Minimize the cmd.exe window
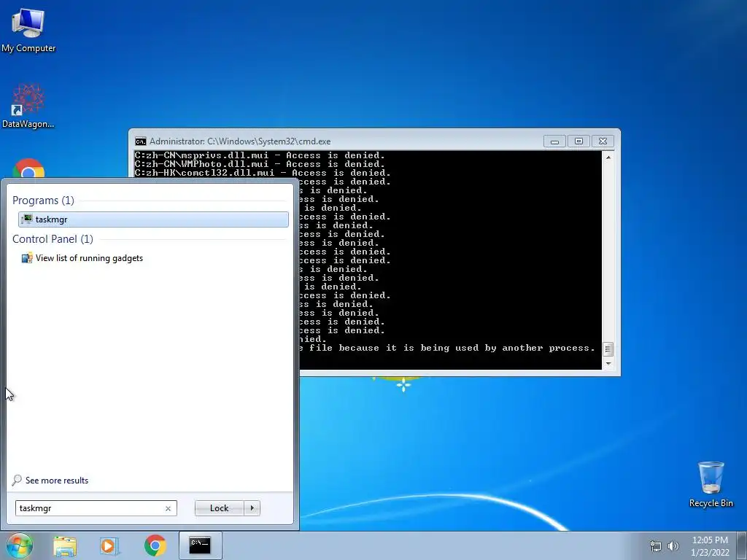This screenshot has height=560, width=747. [x=554, y=141]
